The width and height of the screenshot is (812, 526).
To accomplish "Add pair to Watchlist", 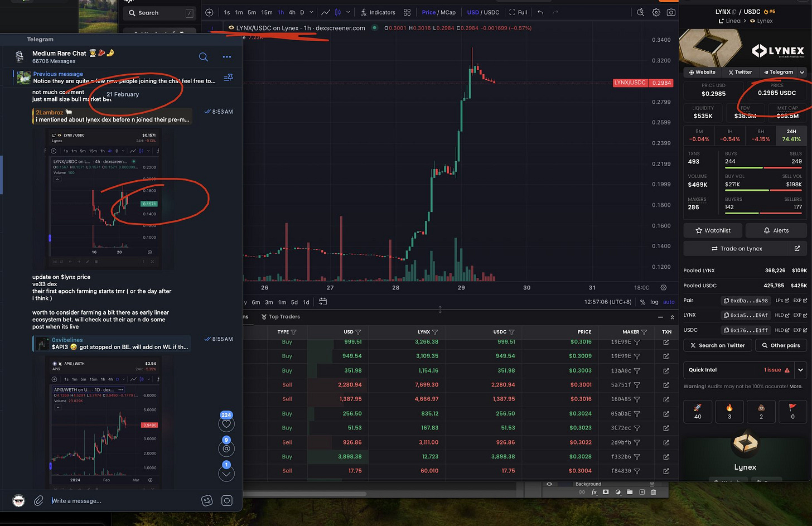I will (x=713, y=230).
